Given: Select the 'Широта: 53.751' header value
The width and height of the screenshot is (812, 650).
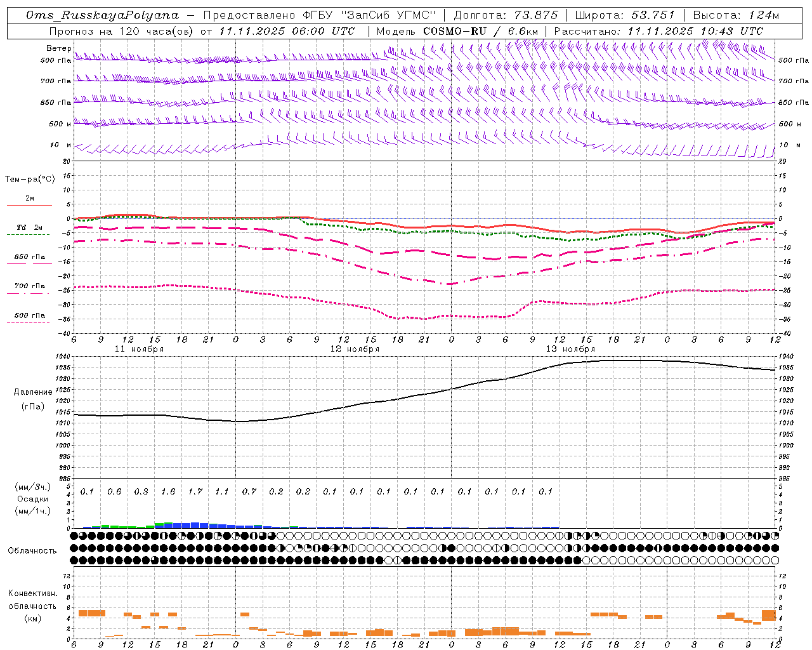Looking at the screenshot, I should coord(626,15).
